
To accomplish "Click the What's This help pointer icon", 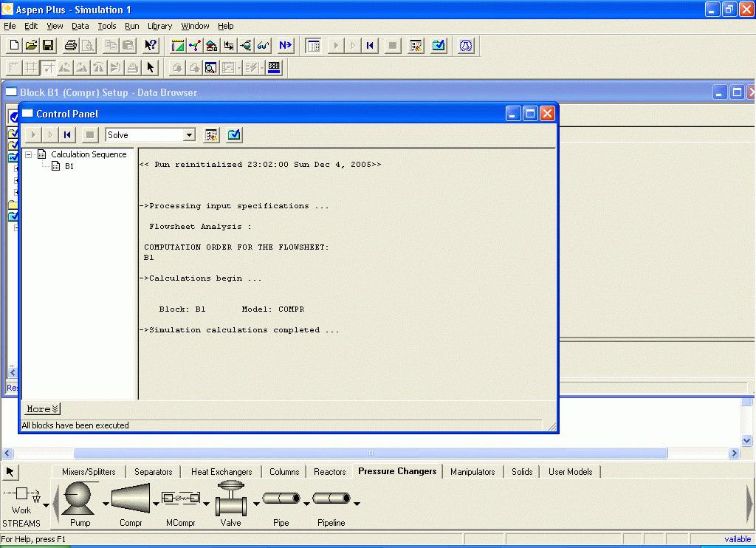I will pyautogui.click(x=151, y=45).
